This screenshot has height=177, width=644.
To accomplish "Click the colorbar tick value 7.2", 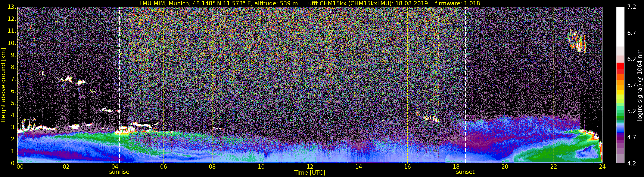I will click(x=632, y=7).
